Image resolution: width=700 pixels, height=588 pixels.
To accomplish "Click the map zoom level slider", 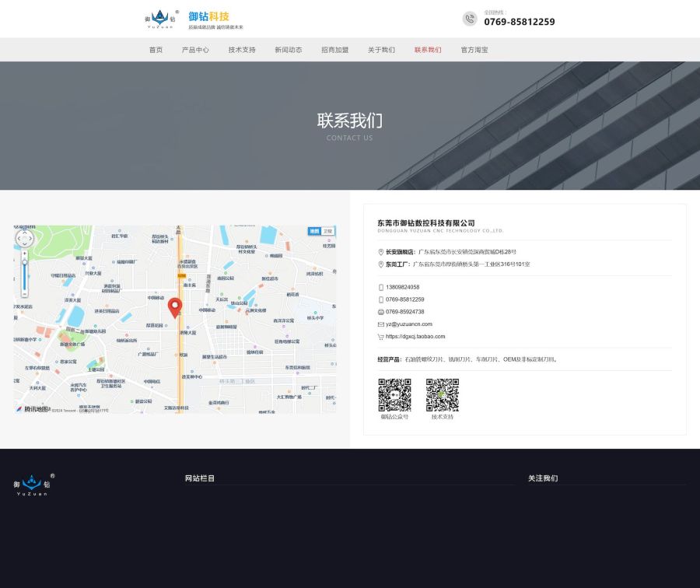I will pos(24,272).
